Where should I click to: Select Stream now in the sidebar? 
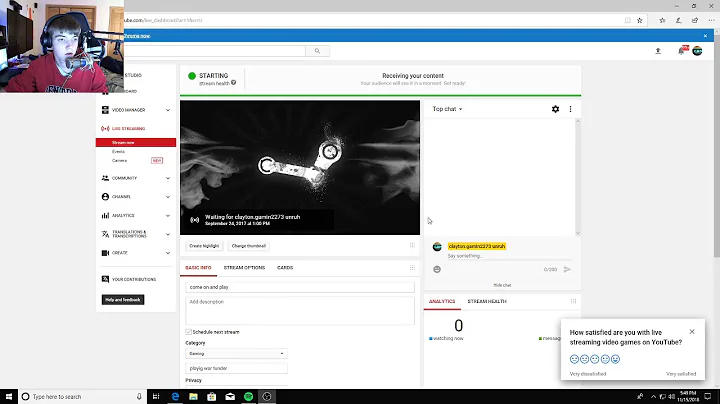[x=136, y=143]
